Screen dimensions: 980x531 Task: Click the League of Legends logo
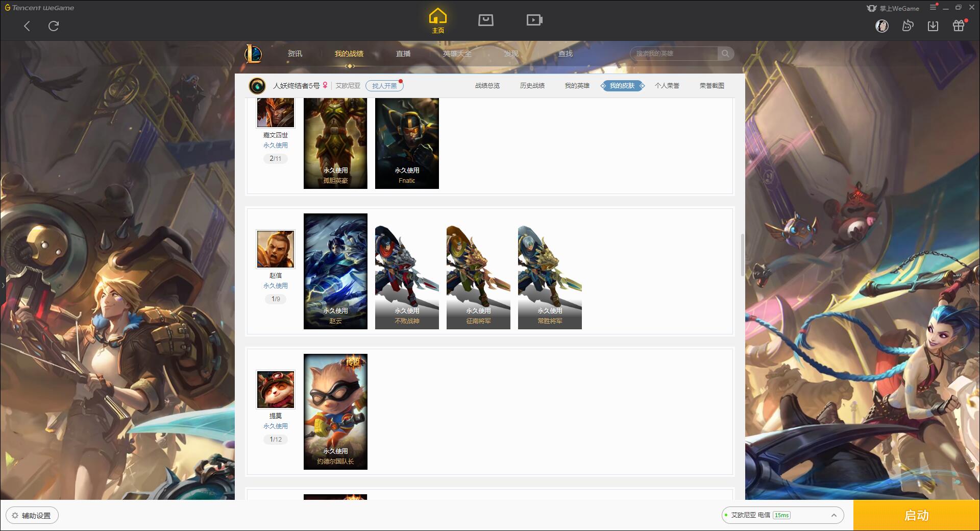point(254,54)
